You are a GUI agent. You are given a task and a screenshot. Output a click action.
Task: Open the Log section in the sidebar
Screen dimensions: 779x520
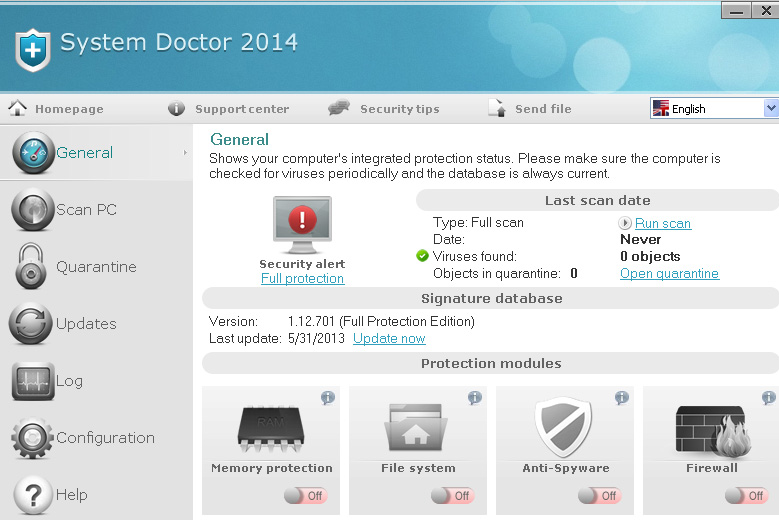click(70, 381)
